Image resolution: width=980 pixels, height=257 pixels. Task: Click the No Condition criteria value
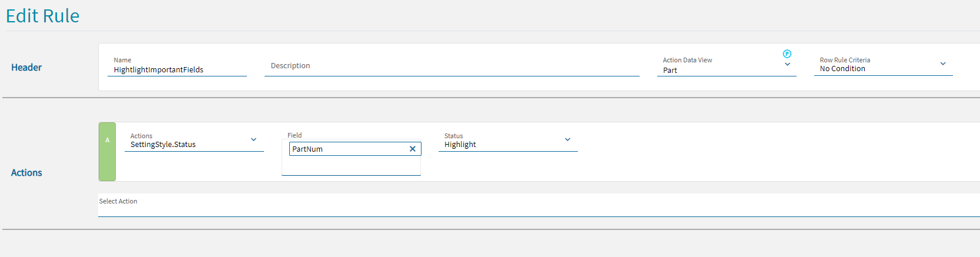point(842,69)
